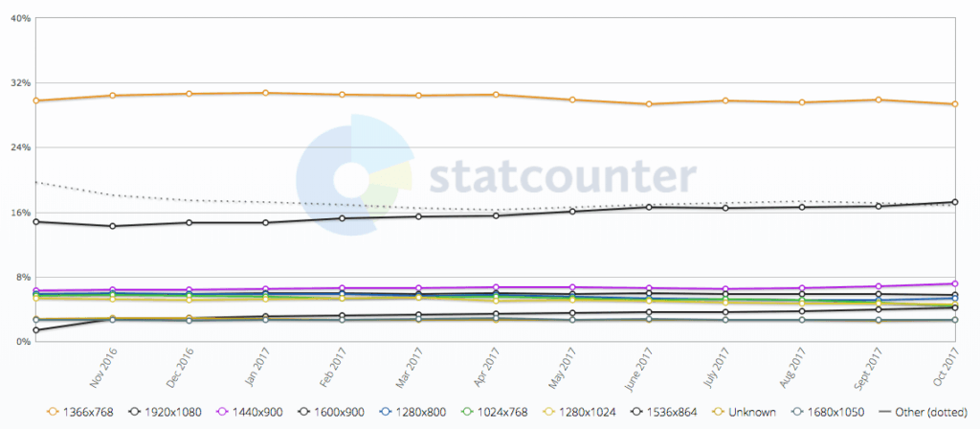Click the orange 1366x768 legend marker
Viewport: 980px width, 429px height.
tap(52, 411)
